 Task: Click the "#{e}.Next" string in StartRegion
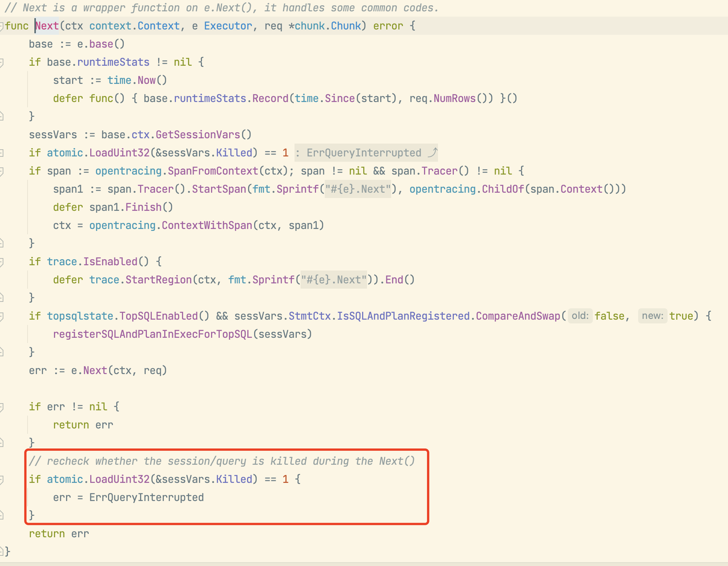[x=334, y=280]
